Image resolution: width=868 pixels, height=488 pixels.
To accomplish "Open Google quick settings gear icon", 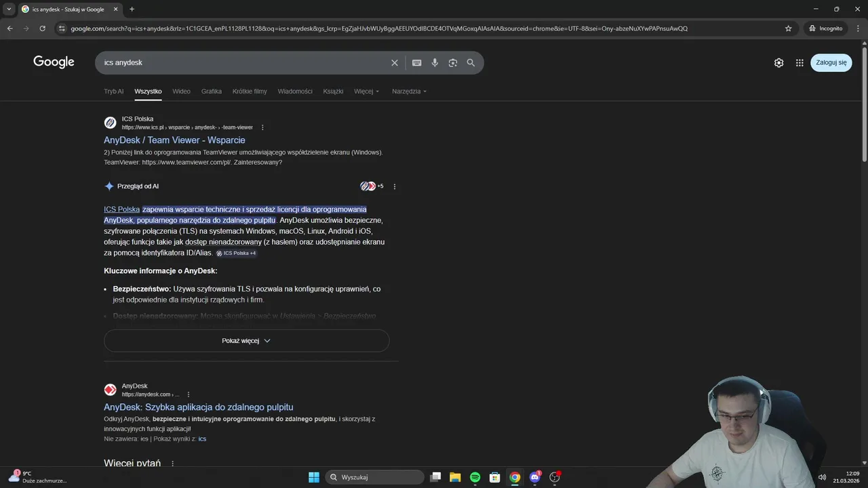I will [779, 62].
